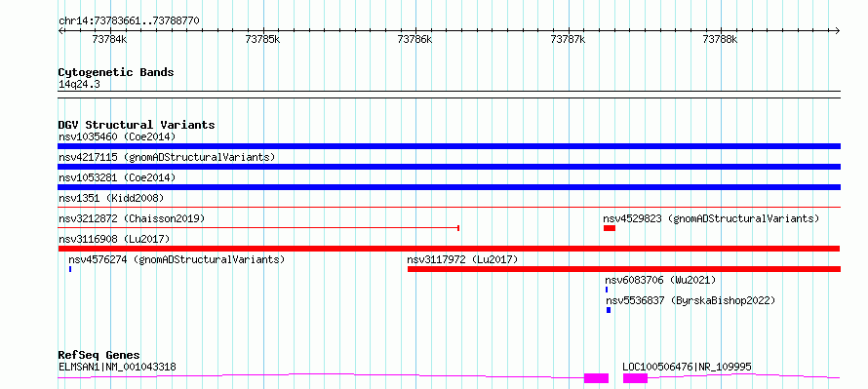Click the RefSeq Genes track heading
Image resolution: width=868 pixels, height=389 pixels.
(99, 355)
